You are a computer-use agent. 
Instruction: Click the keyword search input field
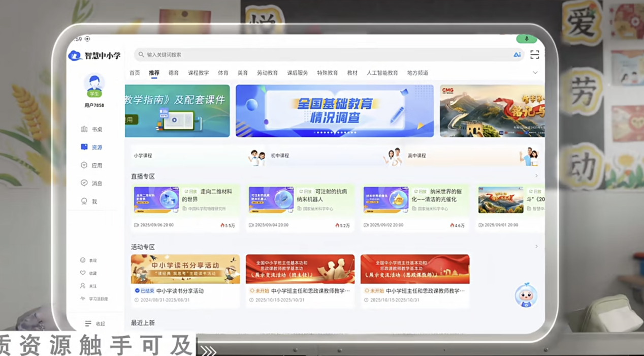pyautogui.click(x=325, y=54)
